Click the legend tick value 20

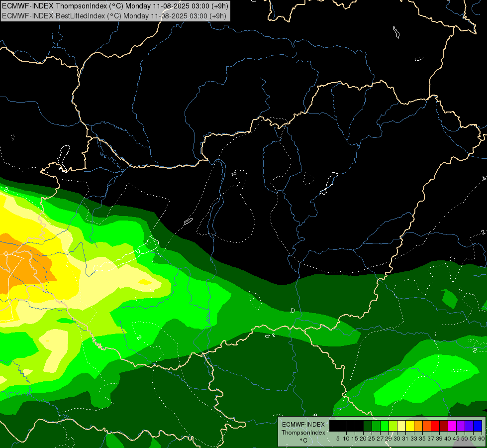tap(363, 439)
